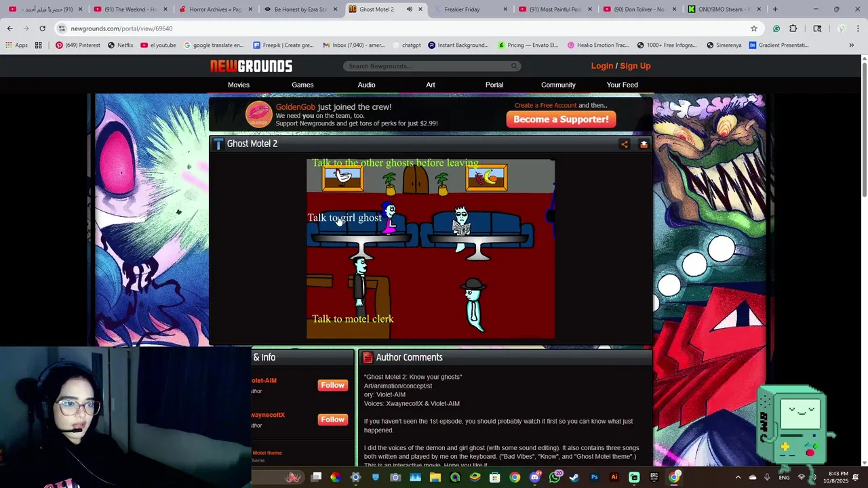Click 'Talk to motel clerk' in the game

coord(353,319)
